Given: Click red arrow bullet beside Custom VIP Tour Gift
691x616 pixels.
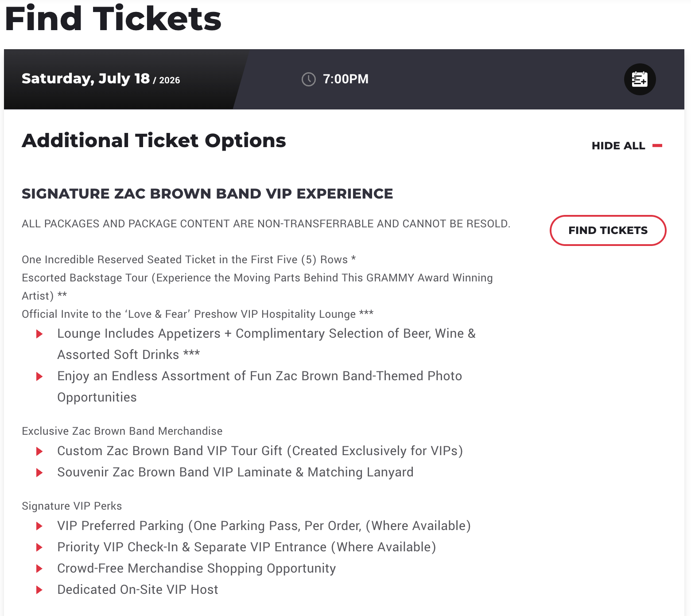Looking at the screenshot, I should (x=39, y=451).
